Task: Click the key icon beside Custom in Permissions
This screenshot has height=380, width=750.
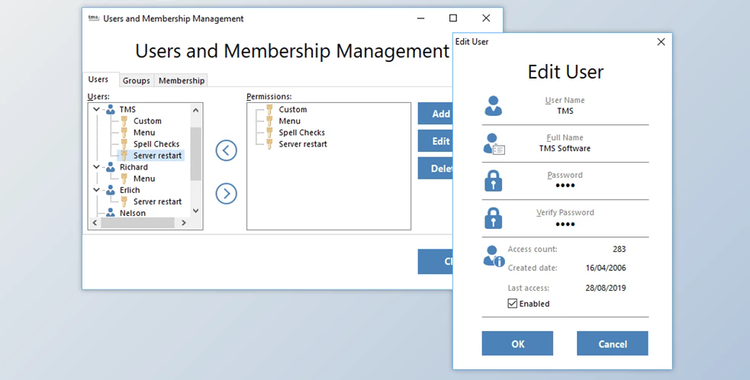Action: click(270, 110)
